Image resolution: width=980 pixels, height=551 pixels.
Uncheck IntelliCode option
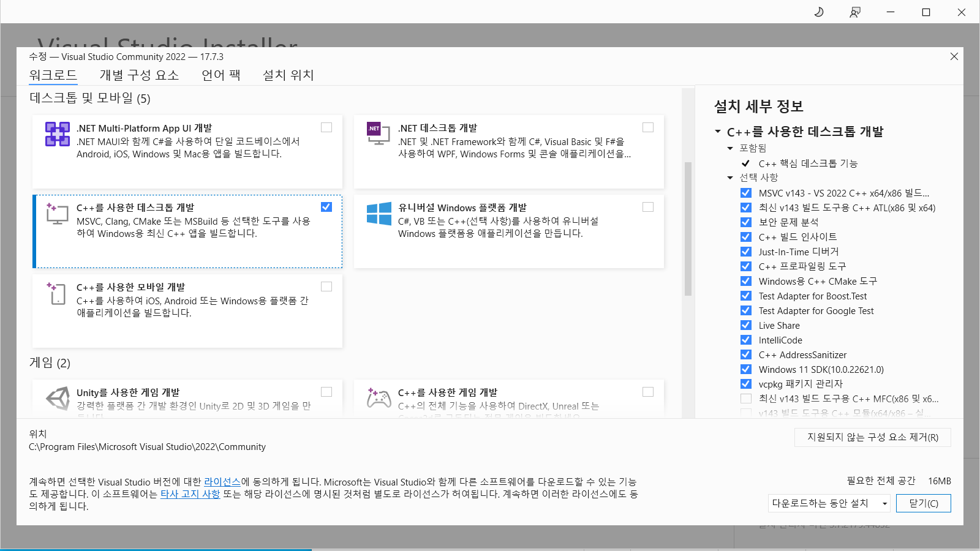pos(745,340)
